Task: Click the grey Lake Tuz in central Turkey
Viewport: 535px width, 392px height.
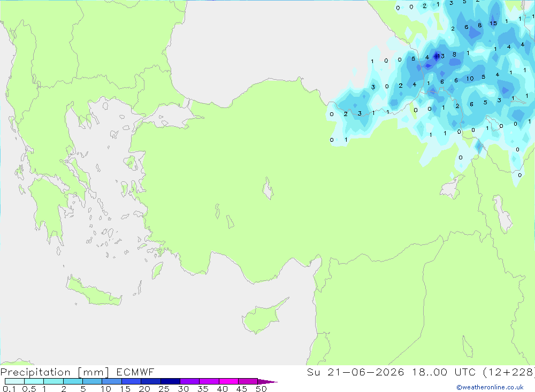Action: (268, 188)
